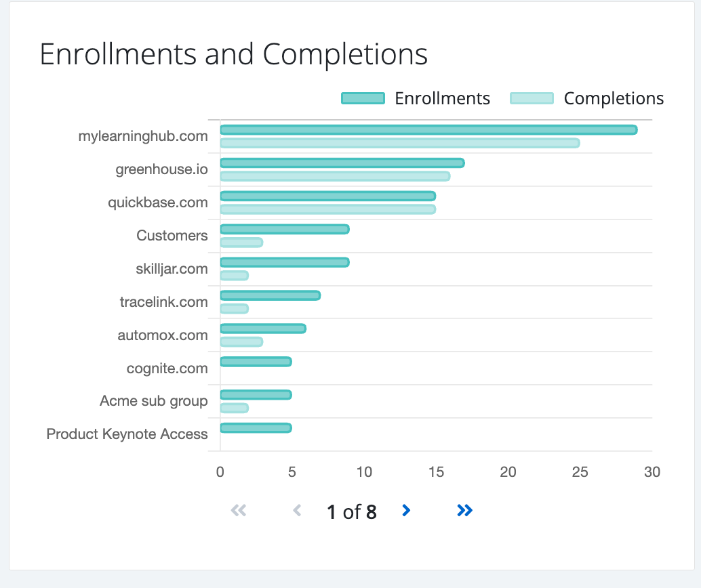The height and width of the screenshot is (588, 701).
Task: Click the '1 of 8' page indicator
Action: [351, 512]
